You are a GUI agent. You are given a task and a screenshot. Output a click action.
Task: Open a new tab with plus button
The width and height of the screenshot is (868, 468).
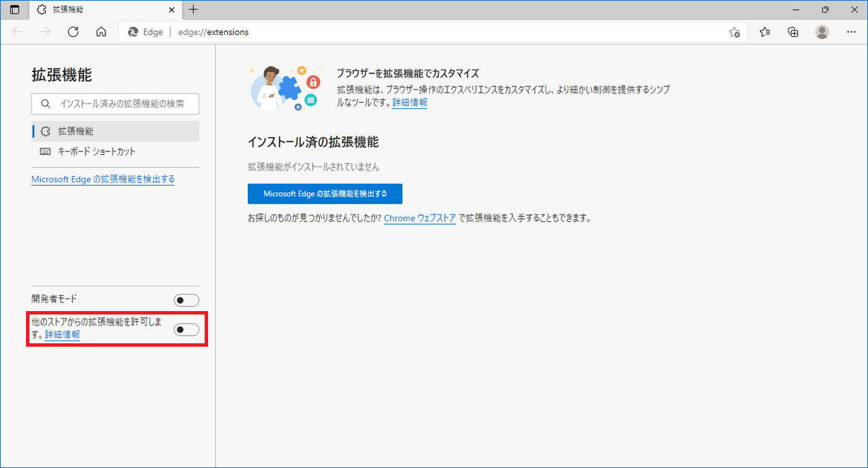(194, 10)
